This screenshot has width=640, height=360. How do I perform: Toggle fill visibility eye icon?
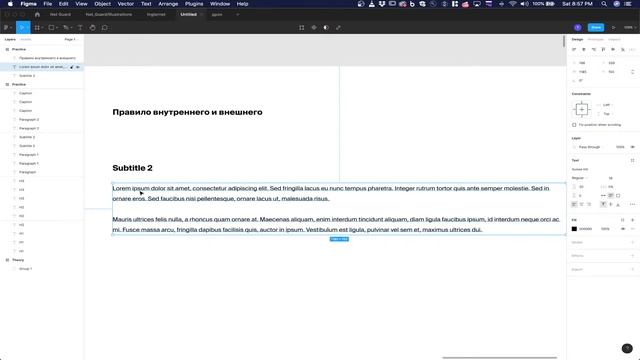point(623,229)
